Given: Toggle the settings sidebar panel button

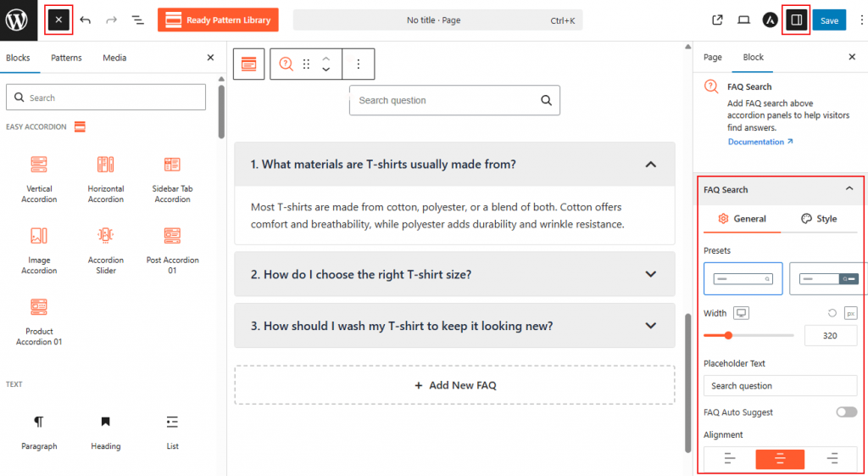Looking at the screenshot, I should tap(796, 20).
